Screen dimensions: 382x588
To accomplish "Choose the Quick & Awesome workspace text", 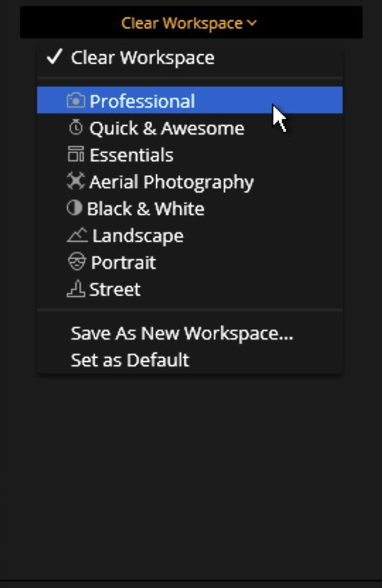I will pyautogui.click(x=166, y=128).
